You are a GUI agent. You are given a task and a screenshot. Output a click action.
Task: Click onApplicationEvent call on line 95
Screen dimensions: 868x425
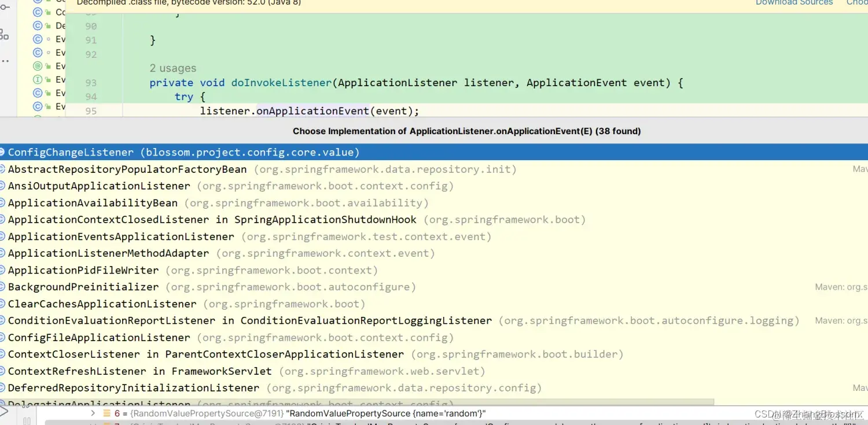pos(312,110)
